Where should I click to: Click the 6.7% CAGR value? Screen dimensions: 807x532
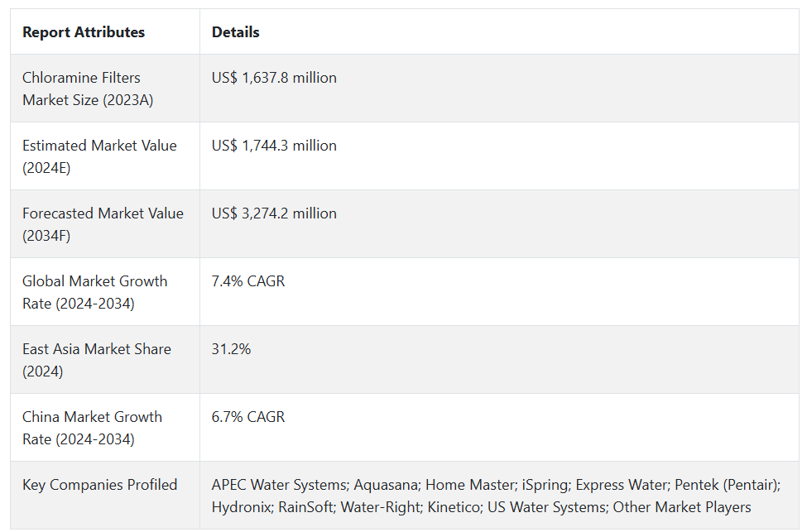tap(248, 417)
